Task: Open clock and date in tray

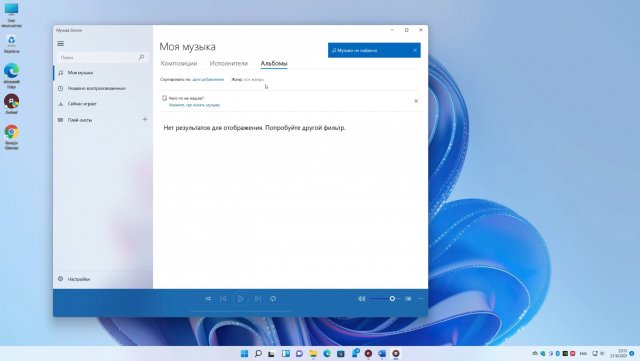Action: click(619, 354)
